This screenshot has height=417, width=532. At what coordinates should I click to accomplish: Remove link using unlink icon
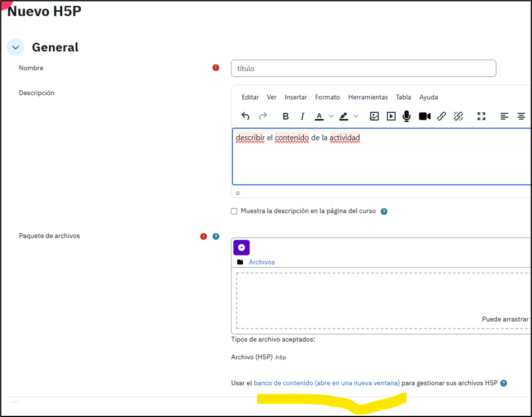pyautogui.click(x=458, y=116)
